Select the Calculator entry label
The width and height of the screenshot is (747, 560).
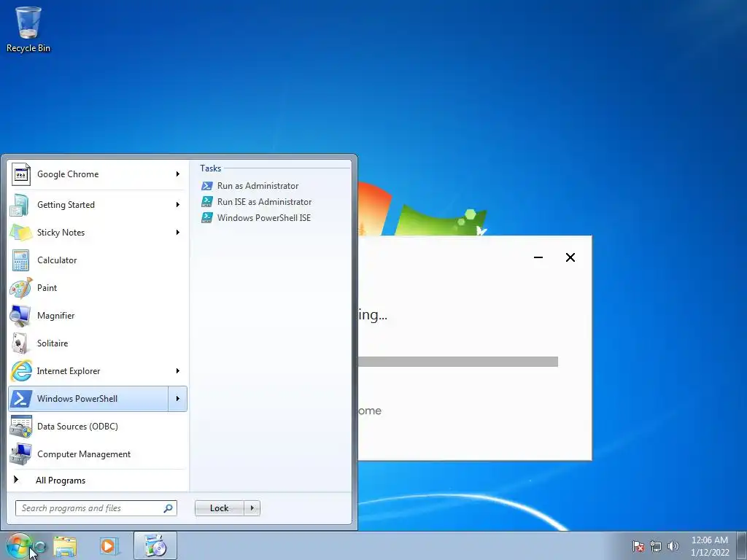coord(57,260)
